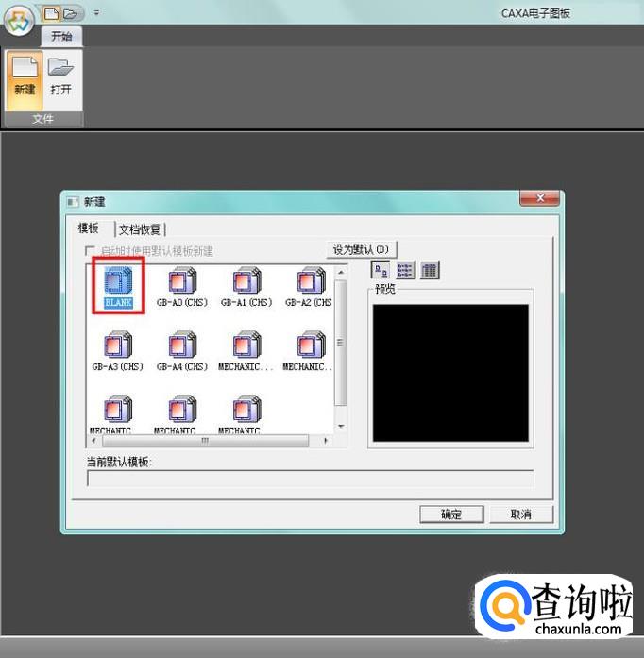Click the quick-access New document icon
The width and height of the screenshot is (644, 658).
[52, 14]
